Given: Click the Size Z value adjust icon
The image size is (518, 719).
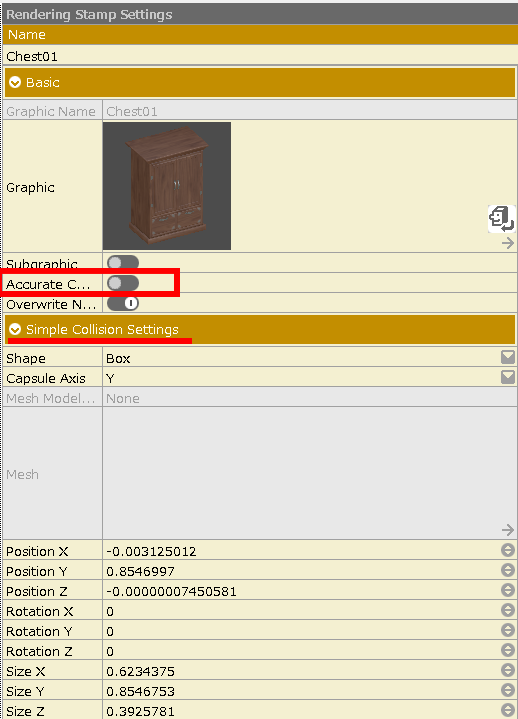Looking at the screenshot, I should tap(507, 710).
